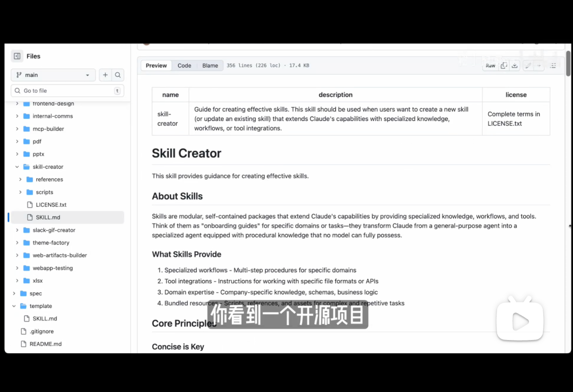The height and width of the screenshot is (392, 573).
Task: Expand the theme-factory folder chevron
Action: click(17, 242)
